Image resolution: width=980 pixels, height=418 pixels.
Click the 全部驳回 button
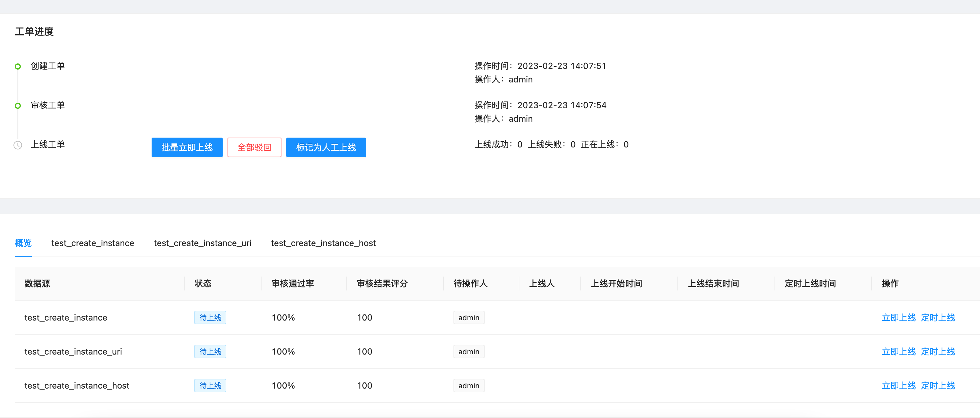click(x=254, y=147)
